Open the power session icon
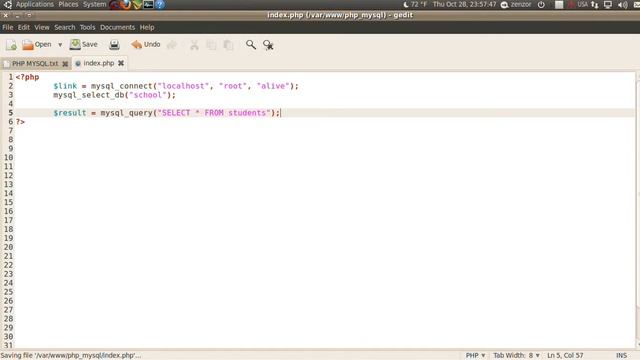Viewport: 640px width, 360px height. (x=541, y=5)
